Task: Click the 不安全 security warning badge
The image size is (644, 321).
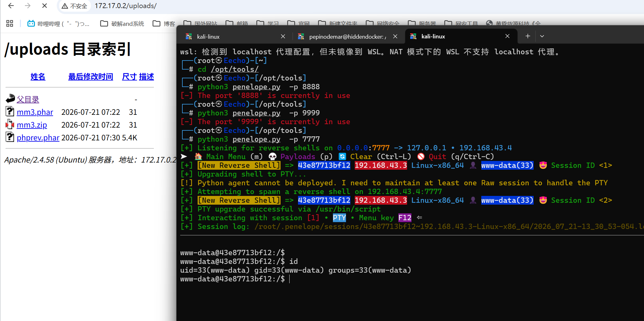Action: tap(74, 6)
